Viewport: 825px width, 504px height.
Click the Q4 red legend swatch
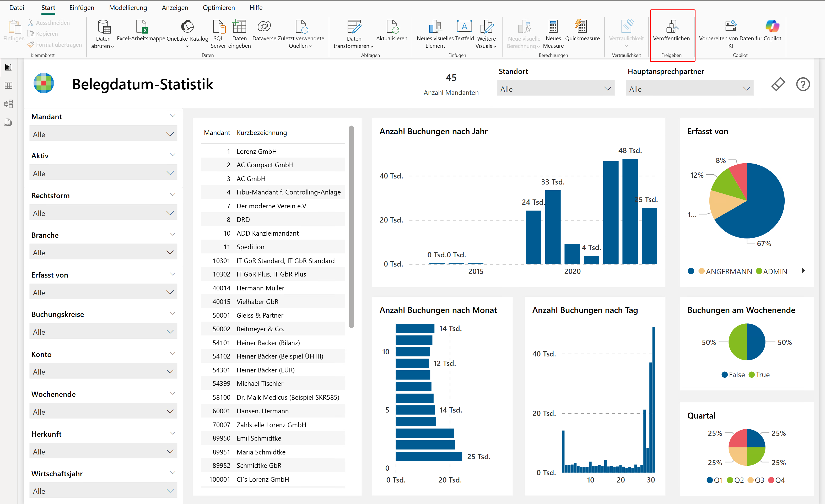(x=771, y=480)
